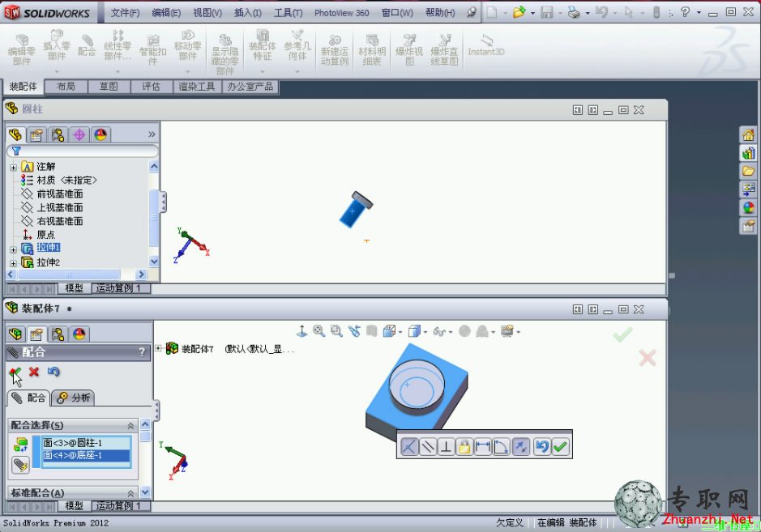This screenshot has height=532, width=761.
Task: Open the 视图(V) menu
Action: point(207,13)
